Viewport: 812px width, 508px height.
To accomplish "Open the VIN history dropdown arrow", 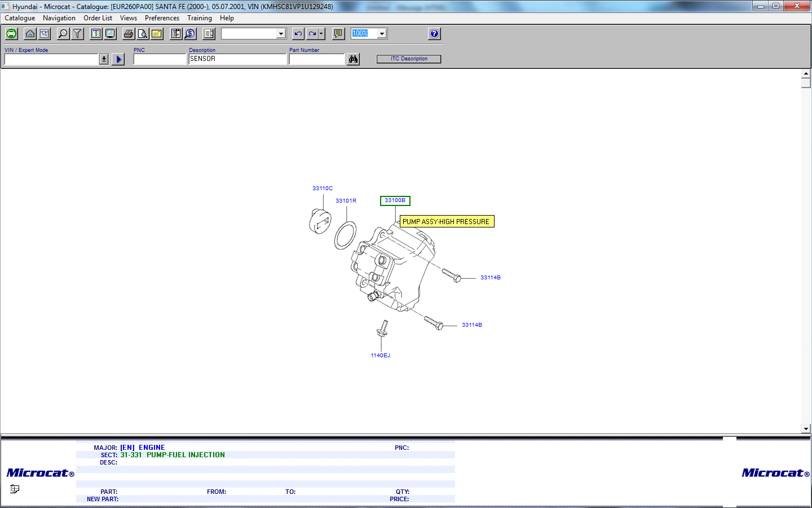I will click(104, 59).
